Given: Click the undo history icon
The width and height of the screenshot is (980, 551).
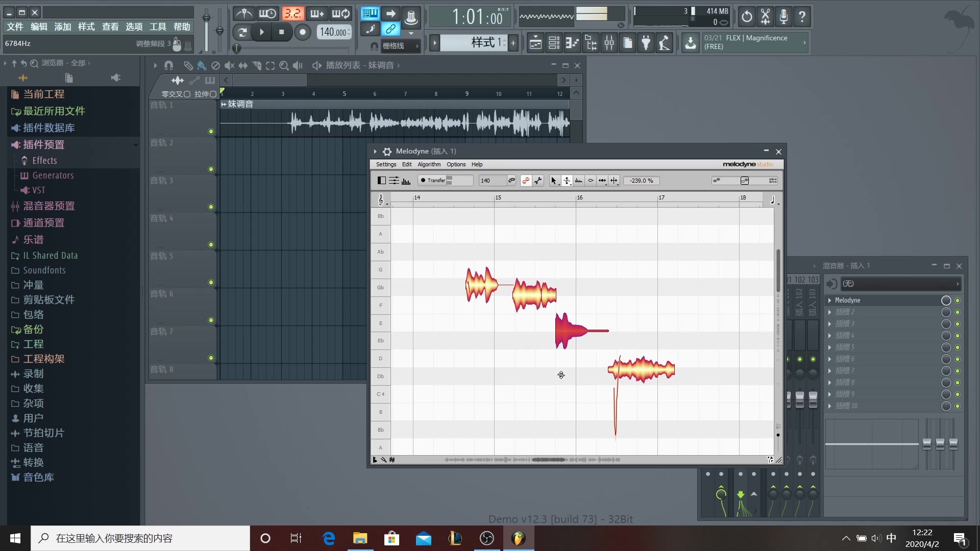Looking at the screenshot, I should (x=747, y=17).
